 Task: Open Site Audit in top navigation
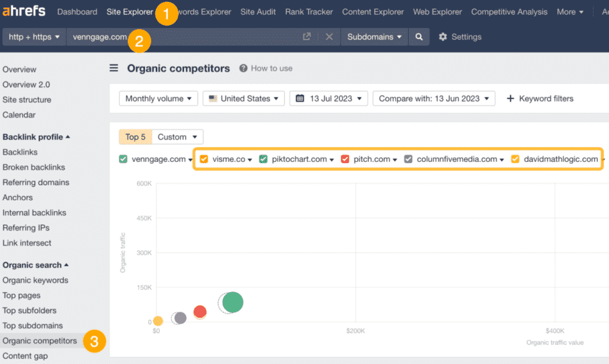[x=258, y=12]
